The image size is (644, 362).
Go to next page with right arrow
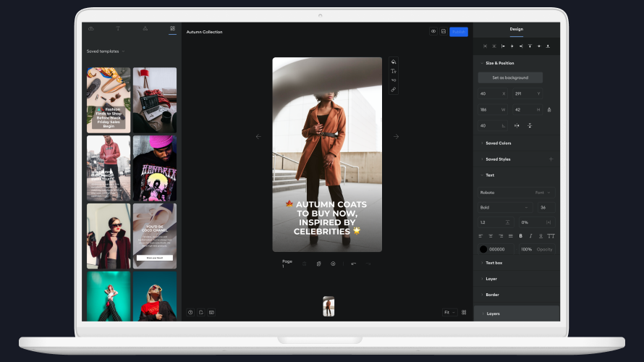[x=396, y=136]
